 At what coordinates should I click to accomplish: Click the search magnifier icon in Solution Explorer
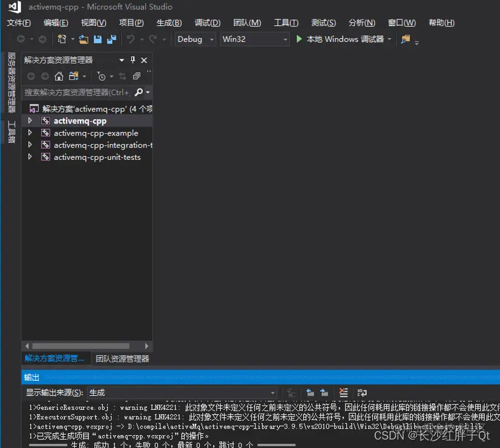(x=139, y=93)
